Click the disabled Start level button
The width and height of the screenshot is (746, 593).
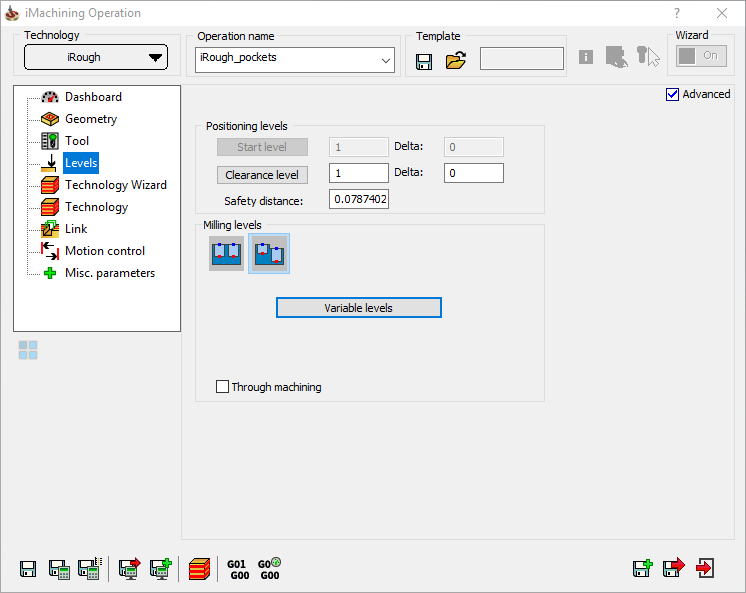tap(262, 147)
